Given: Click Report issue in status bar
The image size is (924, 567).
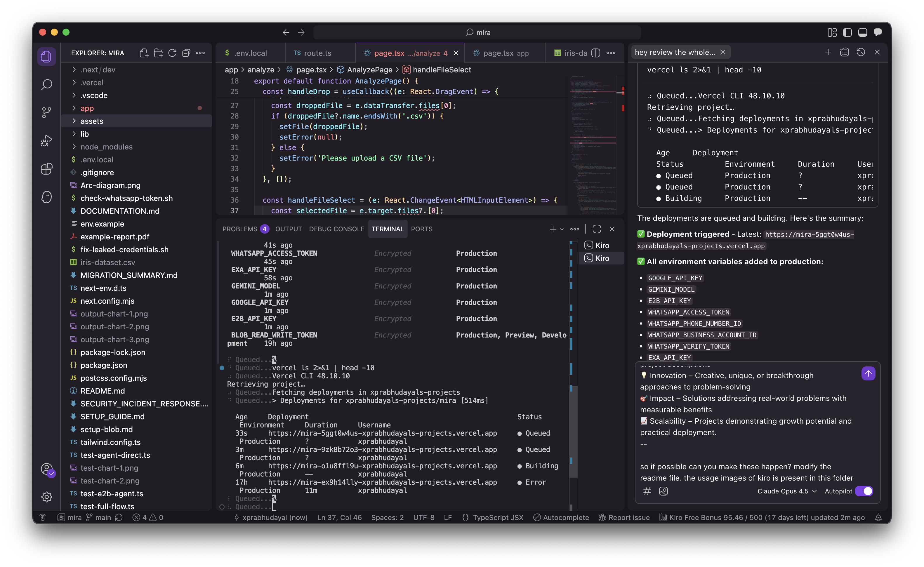Looking at the screenshot, I should click(x=624, y=517).
